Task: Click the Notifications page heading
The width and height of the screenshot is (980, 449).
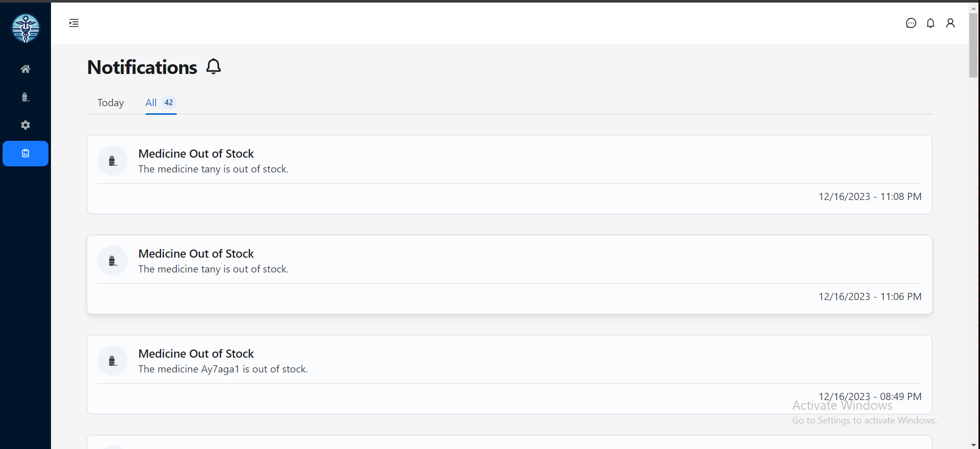Action: (142, 67)
